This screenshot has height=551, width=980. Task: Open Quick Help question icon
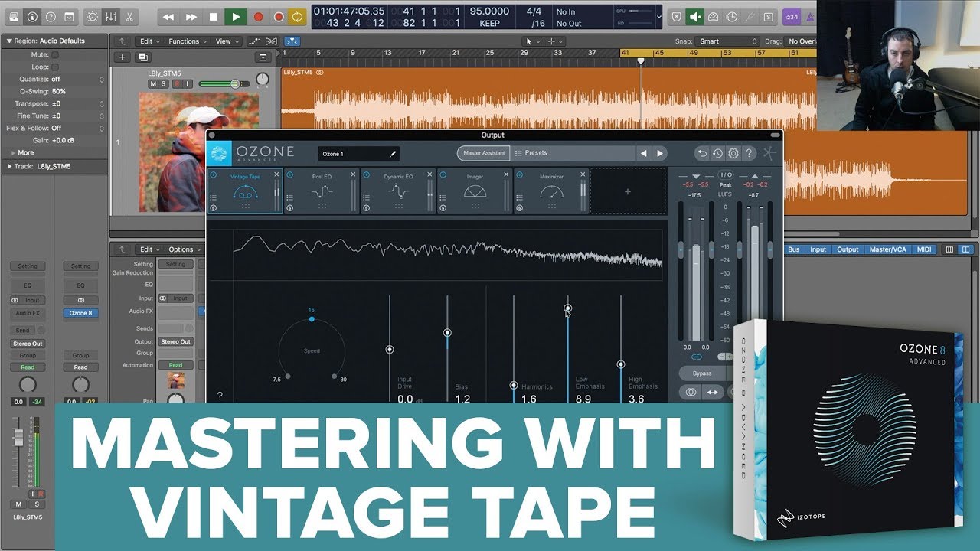pos(51,16)
